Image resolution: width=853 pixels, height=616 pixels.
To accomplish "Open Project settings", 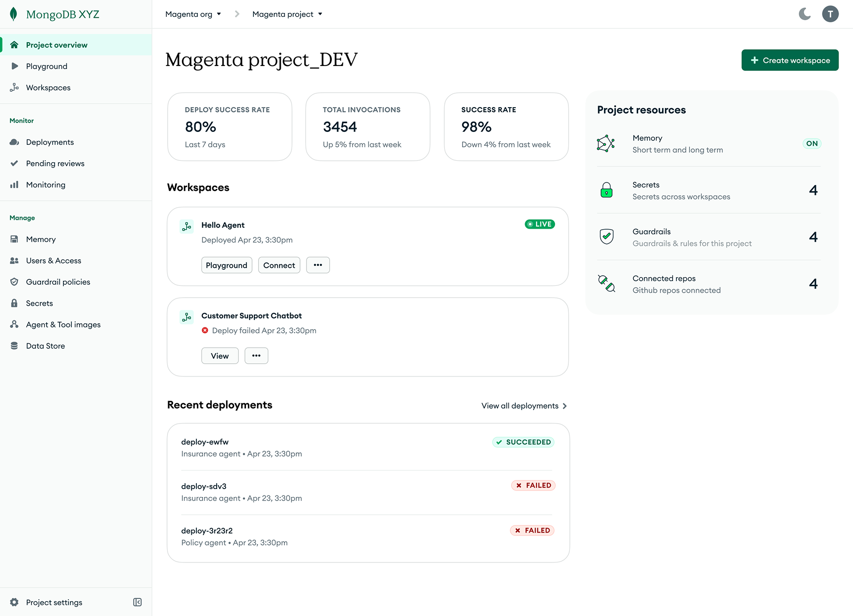I will (54, 602).
